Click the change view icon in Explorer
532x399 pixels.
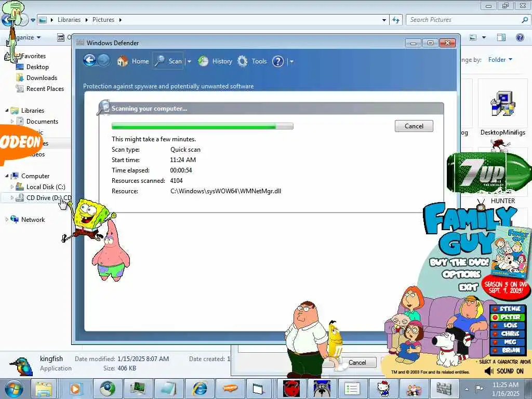click(473, 37)
